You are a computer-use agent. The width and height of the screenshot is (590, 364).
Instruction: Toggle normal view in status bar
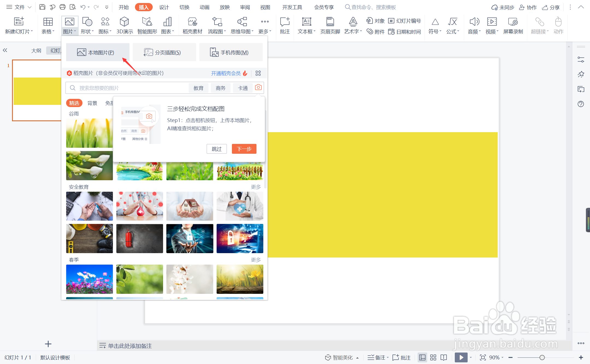coord(422,357)
